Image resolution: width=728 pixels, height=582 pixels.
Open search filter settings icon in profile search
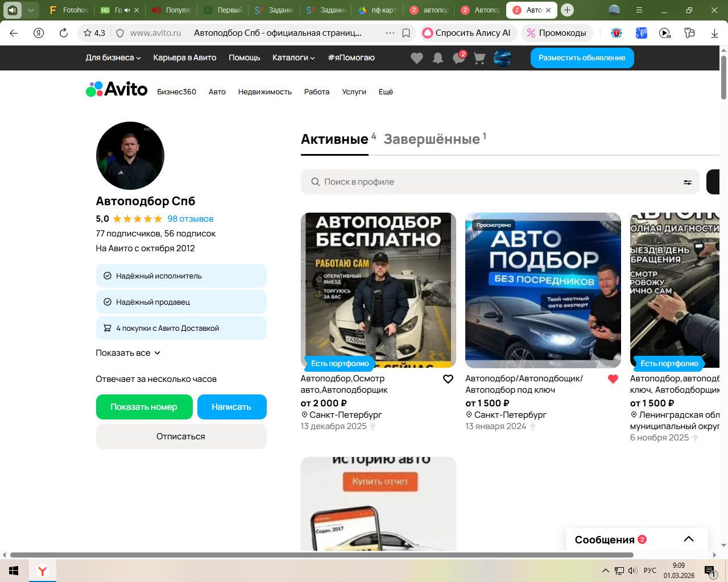pyautogui.click(x=688, y=182)
